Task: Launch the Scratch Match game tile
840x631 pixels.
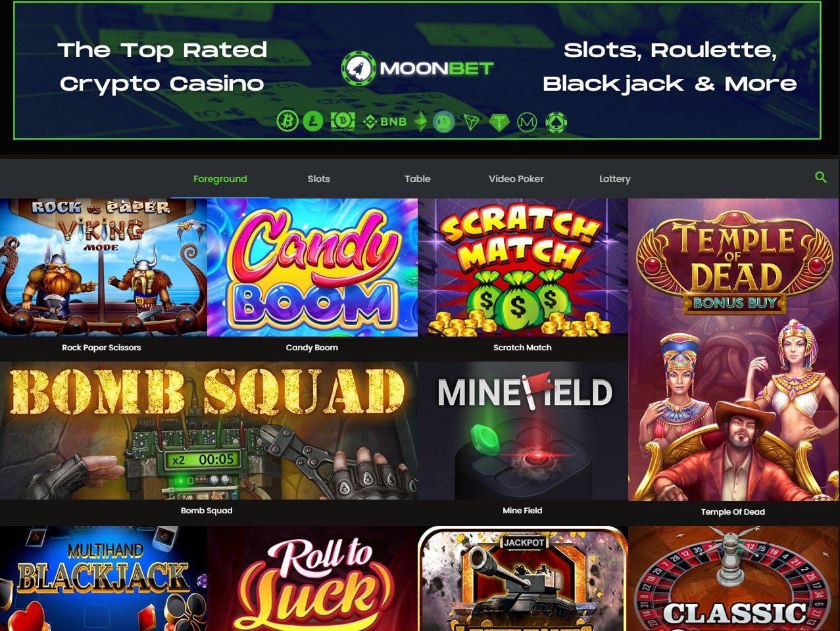Action: click(x=523, y=268)
